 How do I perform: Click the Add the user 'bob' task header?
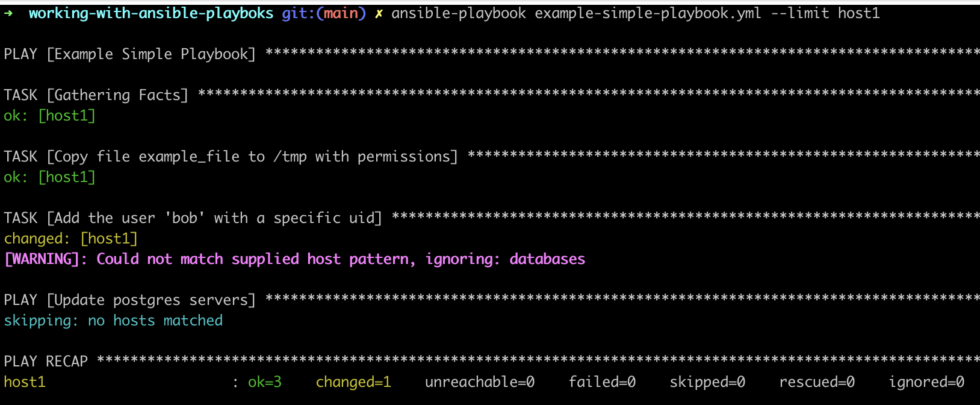[193, 218]
